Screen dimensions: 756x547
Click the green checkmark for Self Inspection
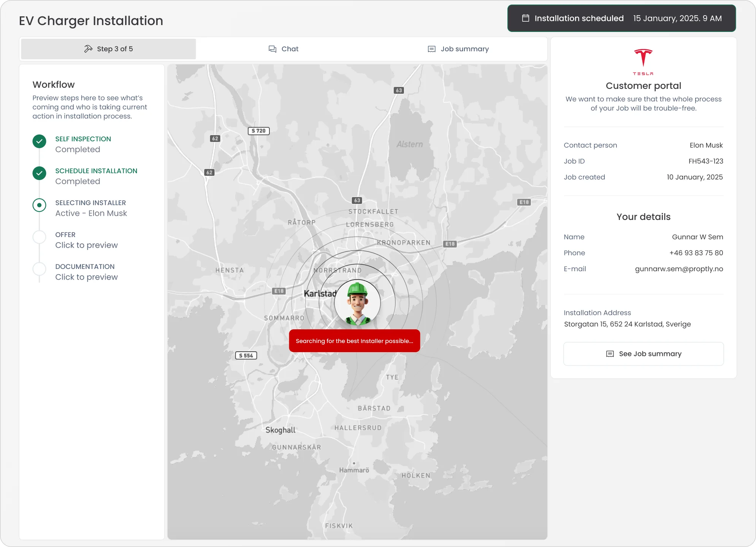[x=39, y=141]
